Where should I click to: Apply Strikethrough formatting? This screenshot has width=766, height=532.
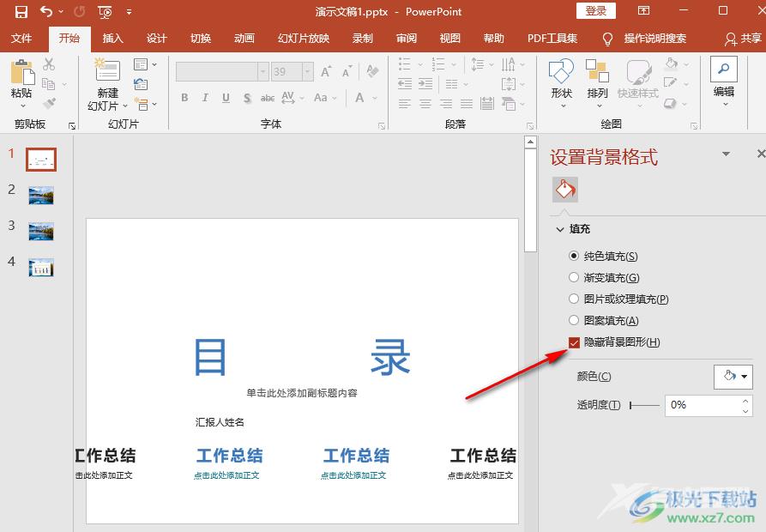268,98
